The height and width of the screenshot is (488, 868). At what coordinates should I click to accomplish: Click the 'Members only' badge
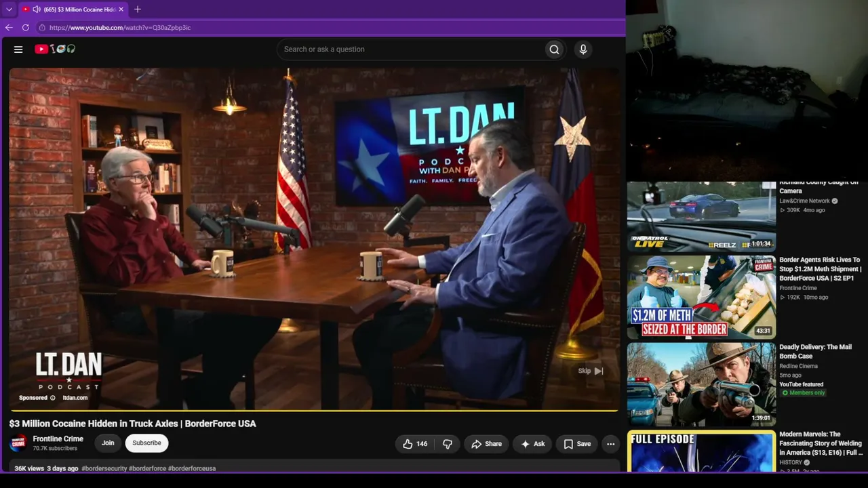point(804,393)
